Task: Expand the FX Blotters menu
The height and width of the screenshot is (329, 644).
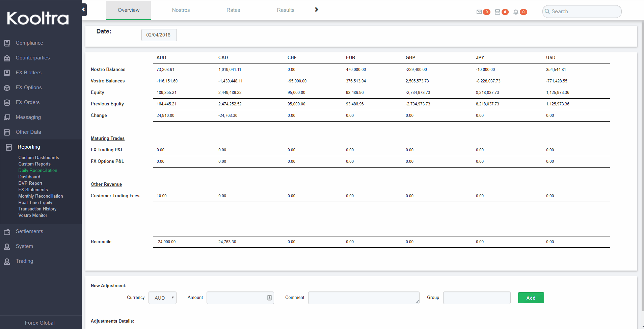Action: coord(29,73)
